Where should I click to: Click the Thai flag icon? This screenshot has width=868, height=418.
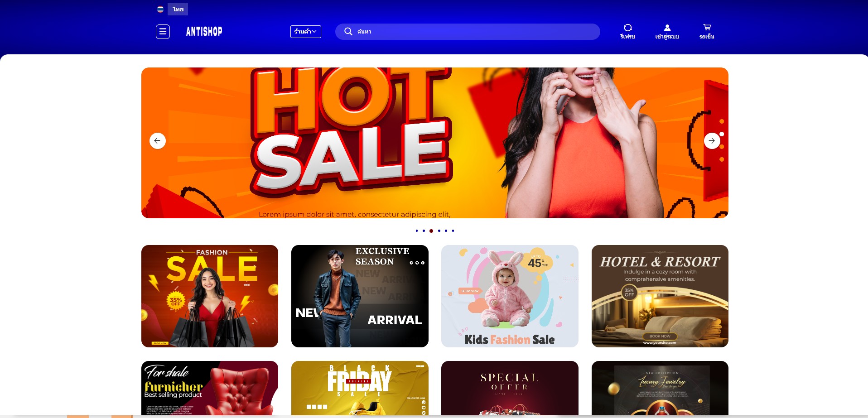[160, 9]
